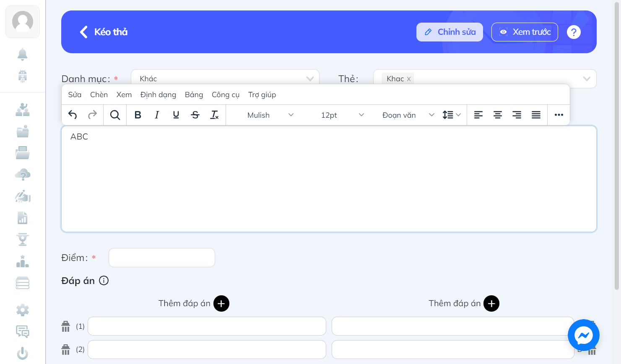The height and width of the screenshot is (364, 621).
Task: Toggle strikethrough formatting
Action: click(195, 115)
